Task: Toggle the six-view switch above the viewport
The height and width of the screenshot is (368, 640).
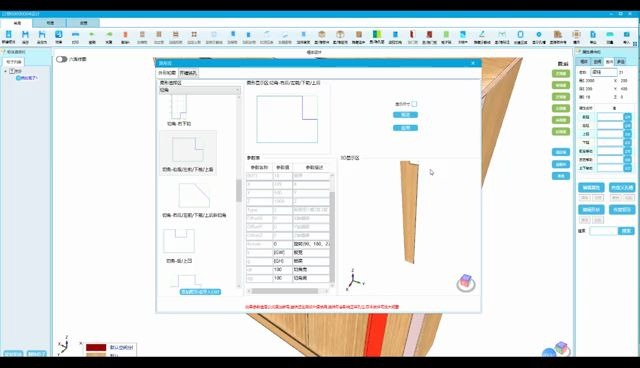Action: point(62,59)
